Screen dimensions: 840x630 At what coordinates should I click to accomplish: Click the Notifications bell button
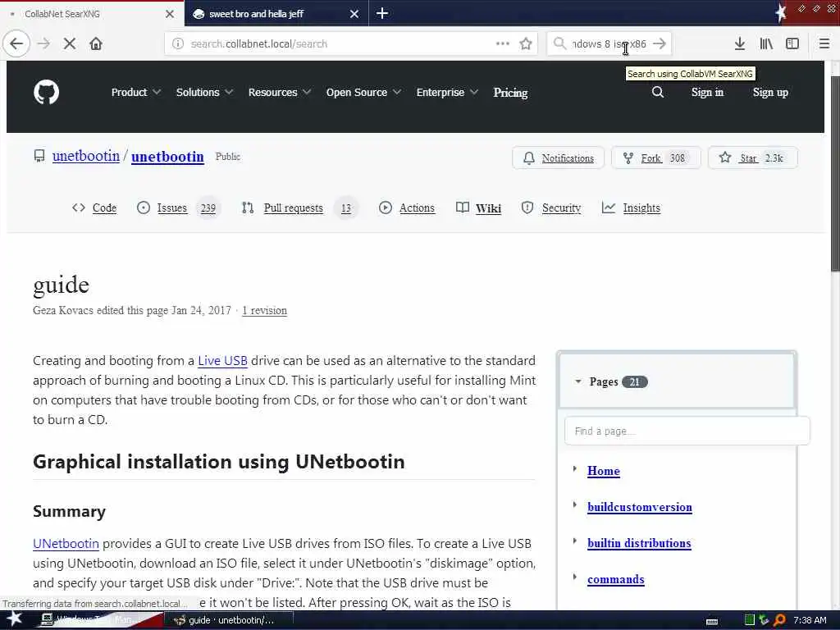[558, 158]
